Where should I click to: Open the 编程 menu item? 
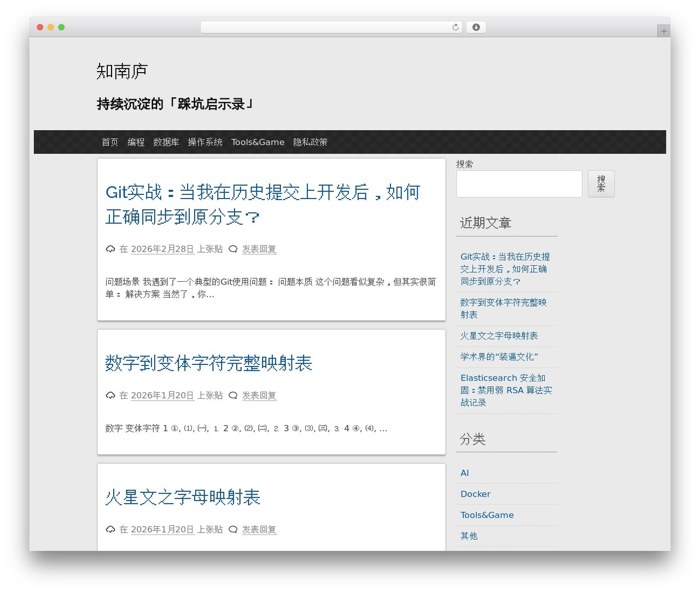click(x=136, y=142)
